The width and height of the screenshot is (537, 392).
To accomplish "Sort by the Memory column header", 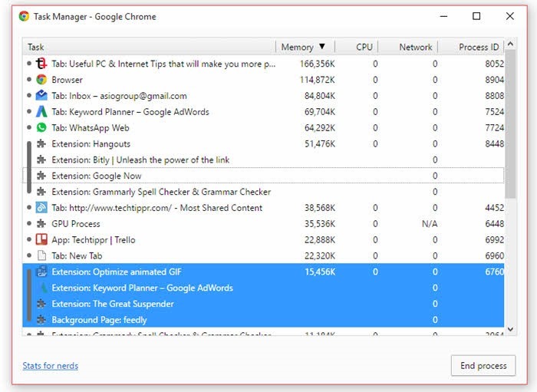I will (x=305, y=47).
